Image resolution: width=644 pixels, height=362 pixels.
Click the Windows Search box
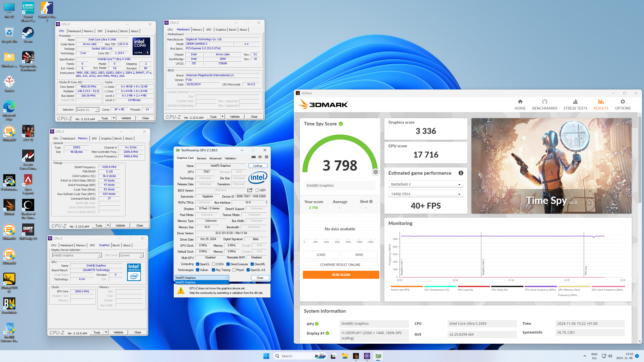(300, 356)
